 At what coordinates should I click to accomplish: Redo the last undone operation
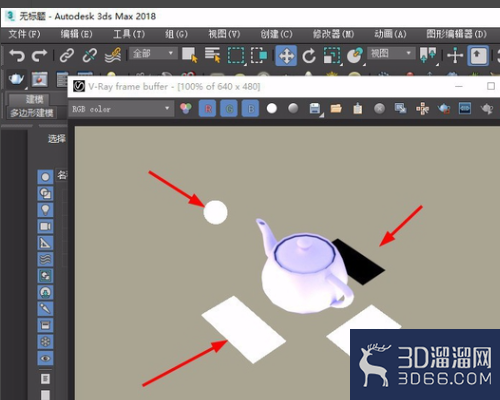point(39,55)
